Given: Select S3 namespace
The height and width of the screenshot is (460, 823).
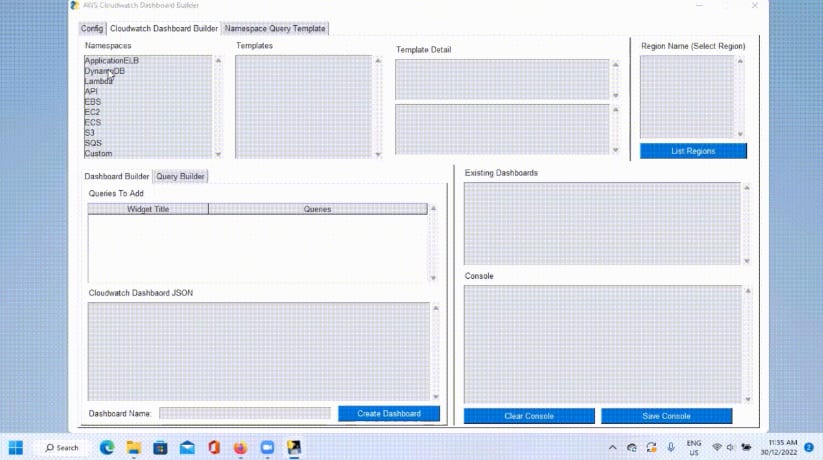Looking at the screenshot, I should pos(89,132).
